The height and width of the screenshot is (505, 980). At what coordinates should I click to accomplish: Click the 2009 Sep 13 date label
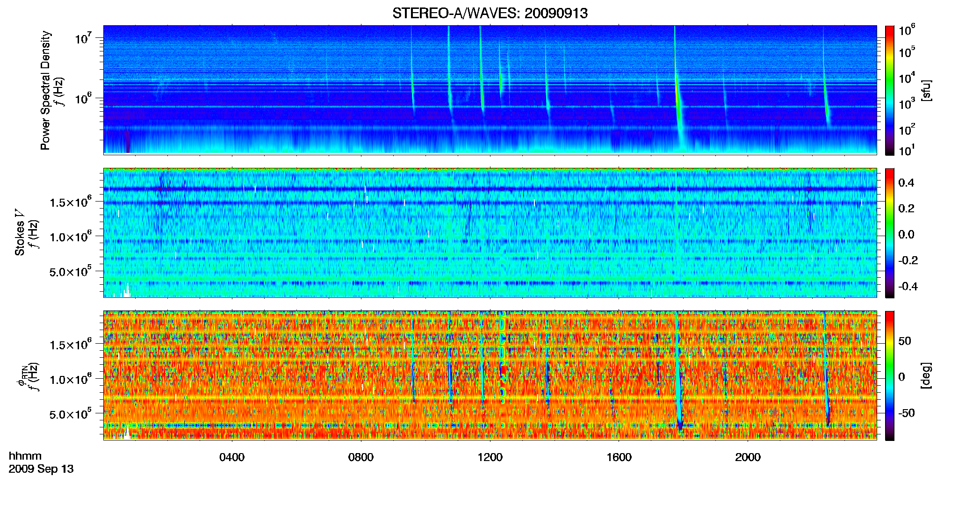point(41,469)
